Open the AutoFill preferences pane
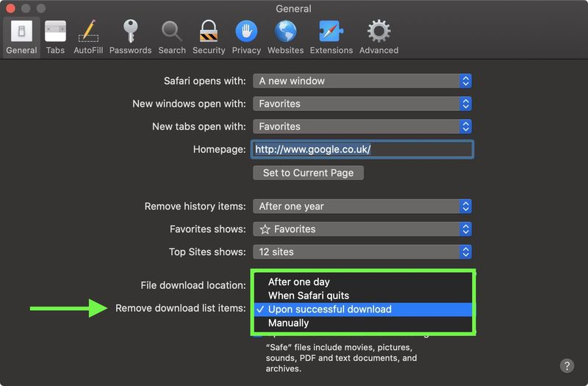The image size is (588, 386). 88,37
